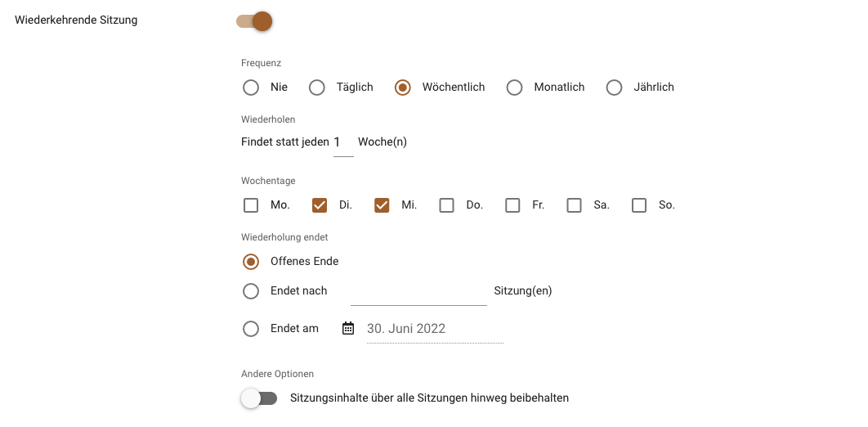Click the week interval number field
Viewport: 868px width, 427px height.
point(343,143)
